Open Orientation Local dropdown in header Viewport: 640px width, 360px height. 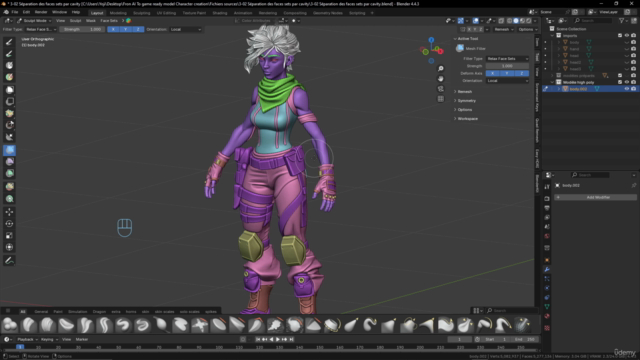tap(186, 29)
